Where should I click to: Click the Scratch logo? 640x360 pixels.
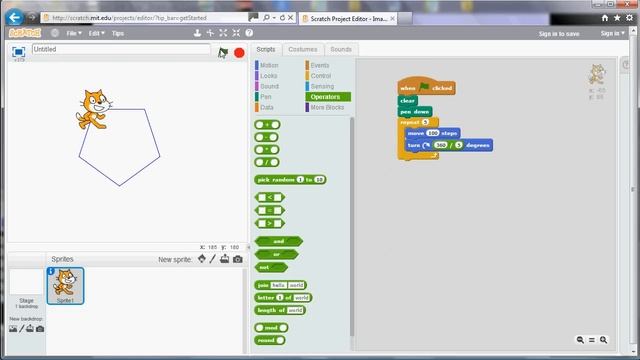point(25,33)
